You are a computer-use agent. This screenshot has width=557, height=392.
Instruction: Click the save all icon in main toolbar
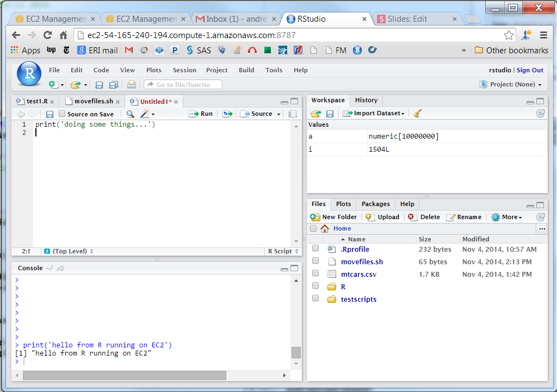[114, 85]
